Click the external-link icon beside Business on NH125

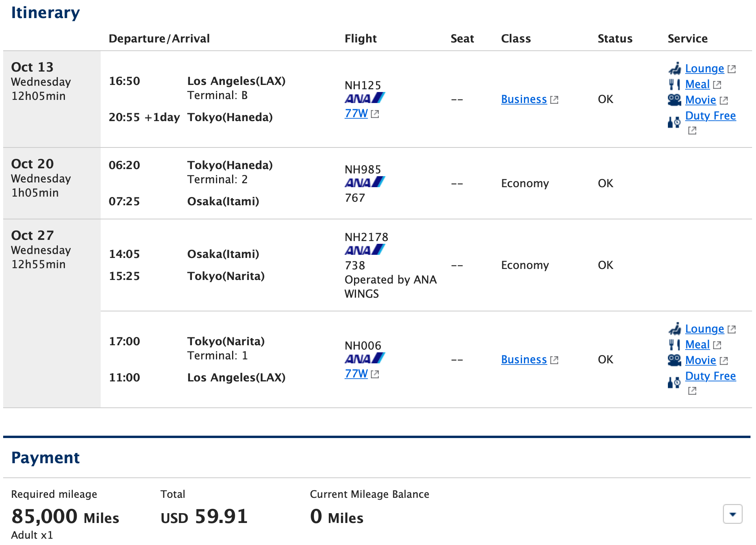click(555, 99)
